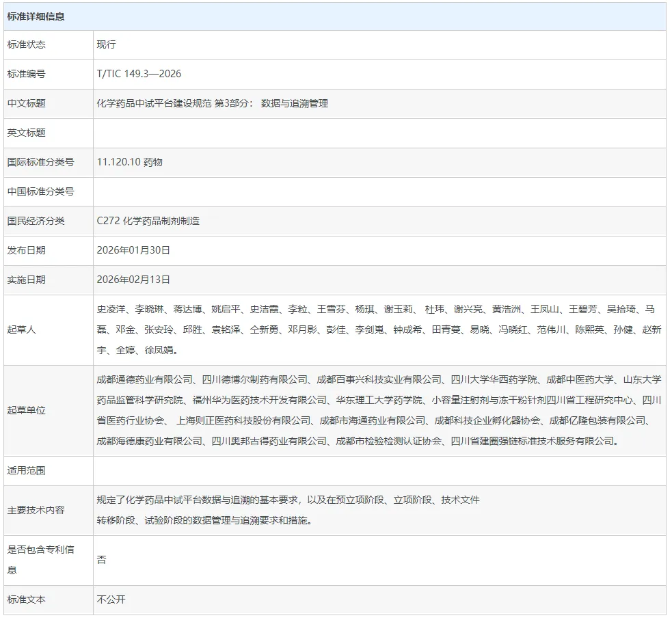
Task: Click the 主要技术内容 row label
Action: pyautogui.click(x=36, y=510)
